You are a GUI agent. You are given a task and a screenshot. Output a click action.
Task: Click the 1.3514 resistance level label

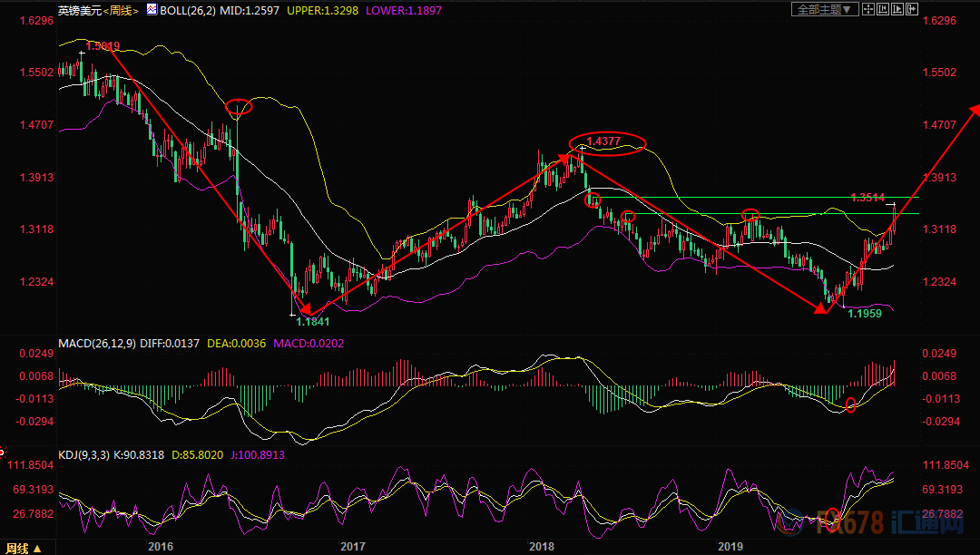click(x=867, y=198)
